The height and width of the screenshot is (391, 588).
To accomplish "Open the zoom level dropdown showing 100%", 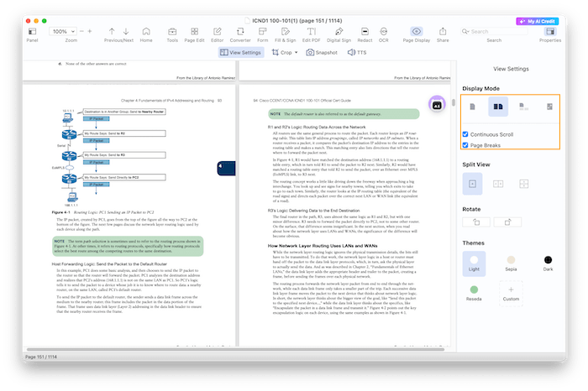I will pos(62,31).
